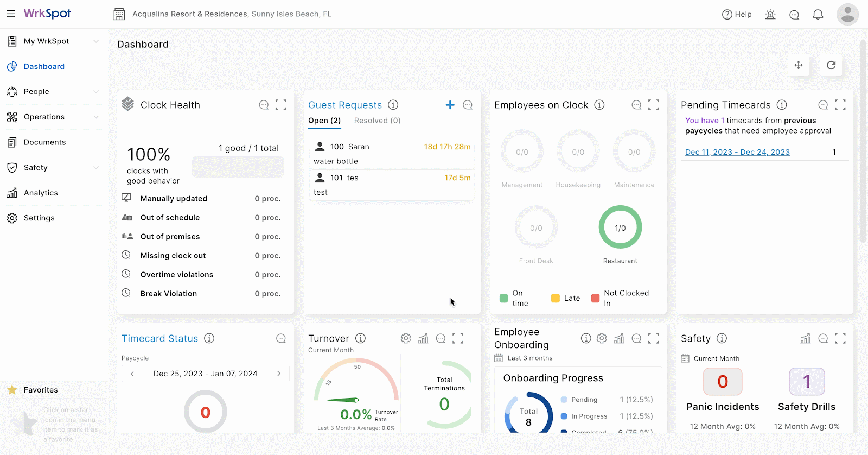Switch to the Resolved (0) tab

tap(377, 121)
